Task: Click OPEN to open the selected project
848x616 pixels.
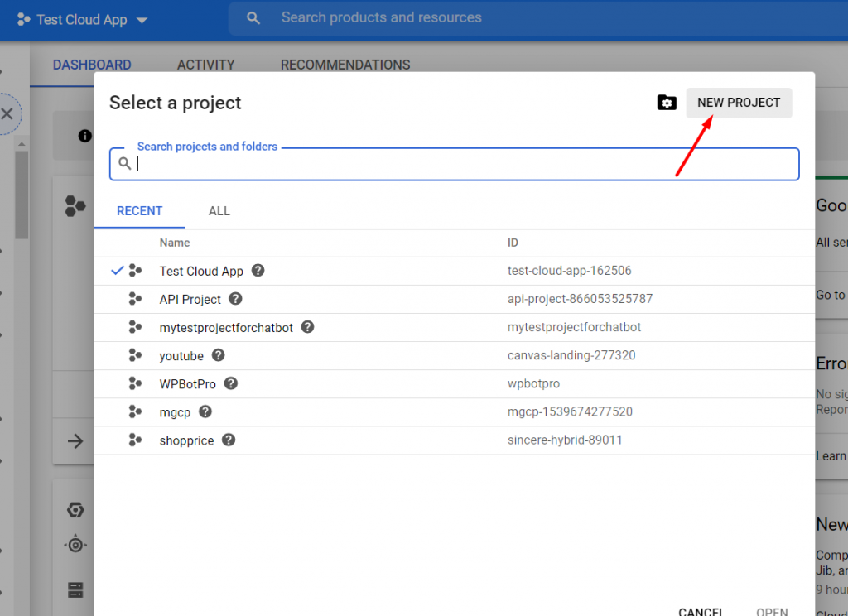Action: tap(772, 611)
